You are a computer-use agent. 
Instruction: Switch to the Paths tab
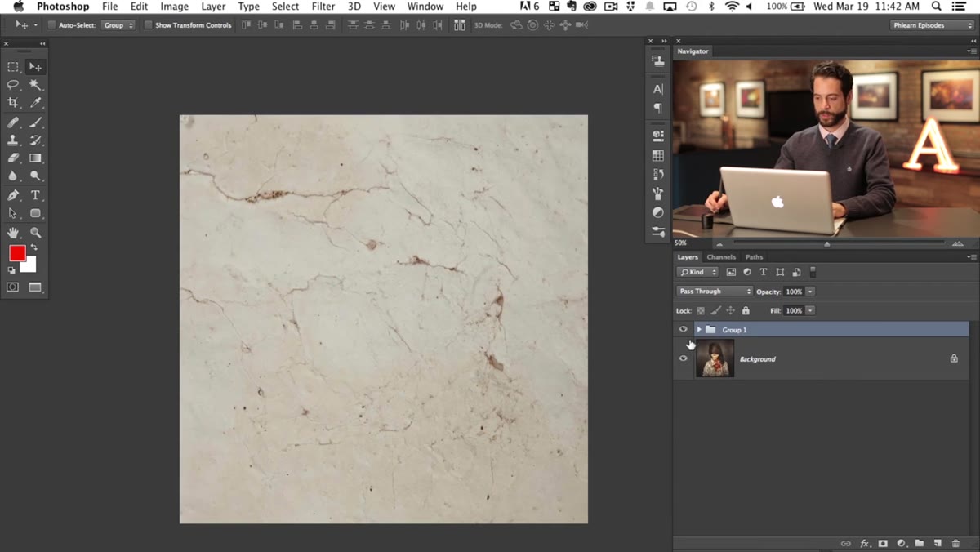point(754,257)
